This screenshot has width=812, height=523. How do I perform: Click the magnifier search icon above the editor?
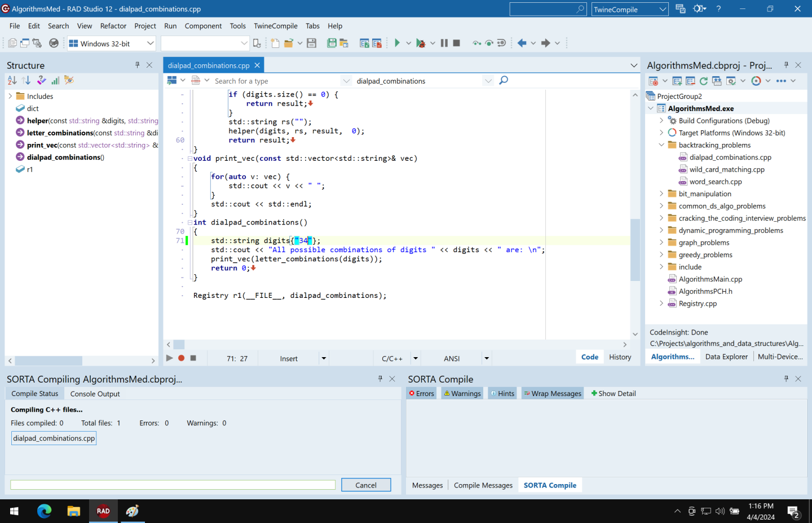click(504, 81)
